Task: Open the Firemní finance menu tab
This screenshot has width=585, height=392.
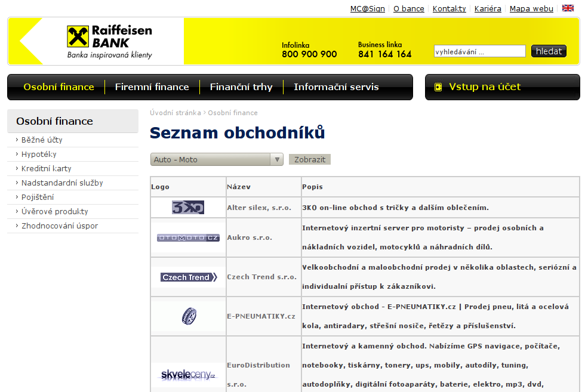Action: pyautogui.click(x=152, y=87)
